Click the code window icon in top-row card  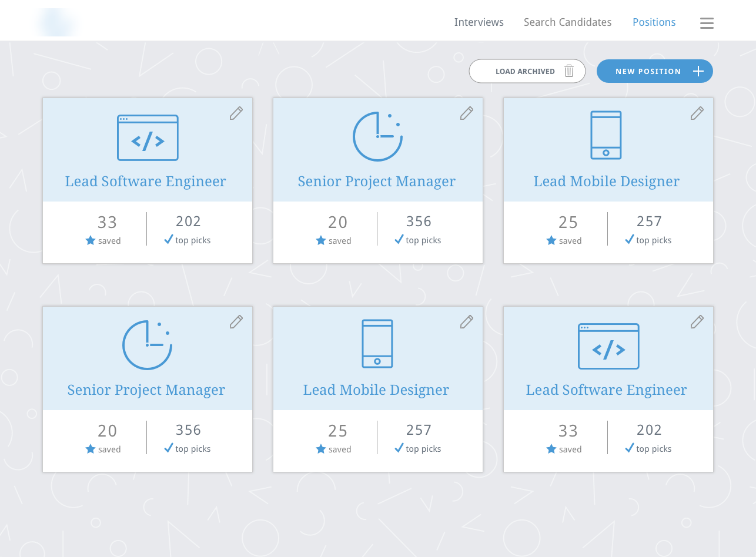pyautogui.click(x=148, y=138)
